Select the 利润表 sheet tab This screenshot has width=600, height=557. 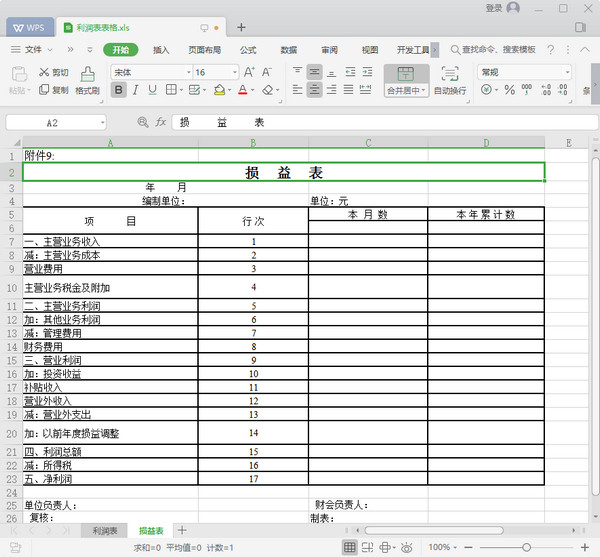point(105,531)
